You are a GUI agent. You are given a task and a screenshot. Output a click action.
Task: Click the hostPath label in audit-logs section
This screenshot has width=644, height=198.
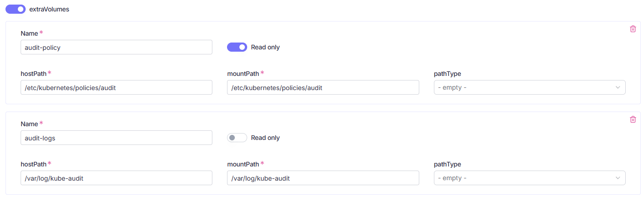point(33,164)
